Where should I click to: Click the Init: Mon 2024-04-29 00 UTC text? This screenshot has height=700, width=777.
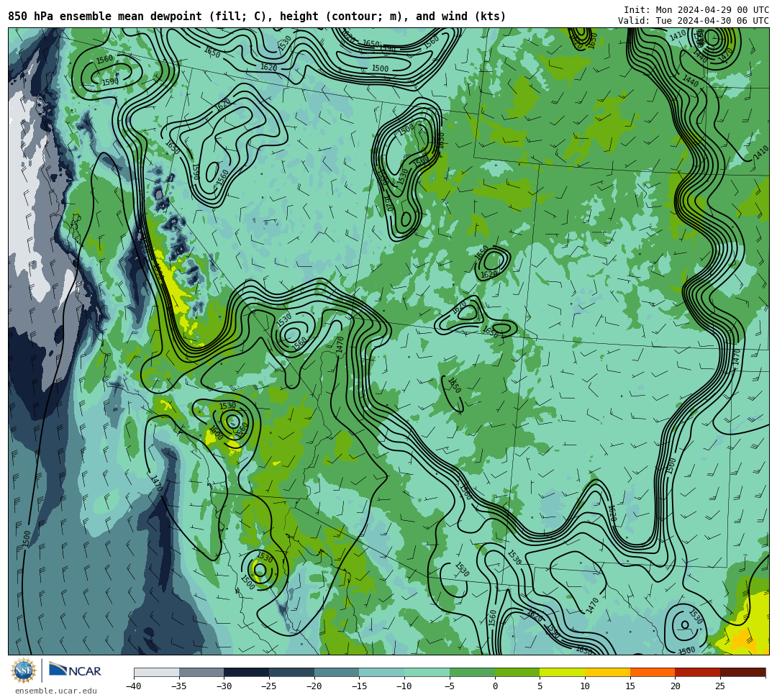click(x=696, y=10)
